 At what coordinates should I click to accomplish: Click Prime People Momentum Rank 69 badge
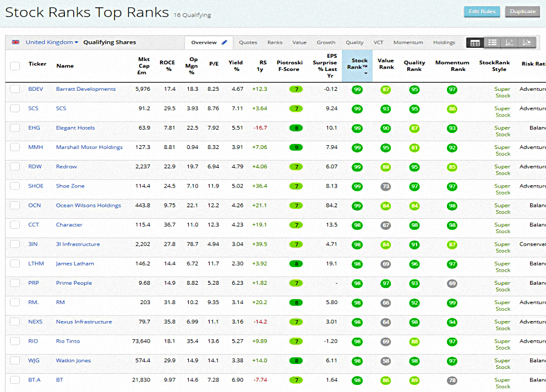(452, 284)
